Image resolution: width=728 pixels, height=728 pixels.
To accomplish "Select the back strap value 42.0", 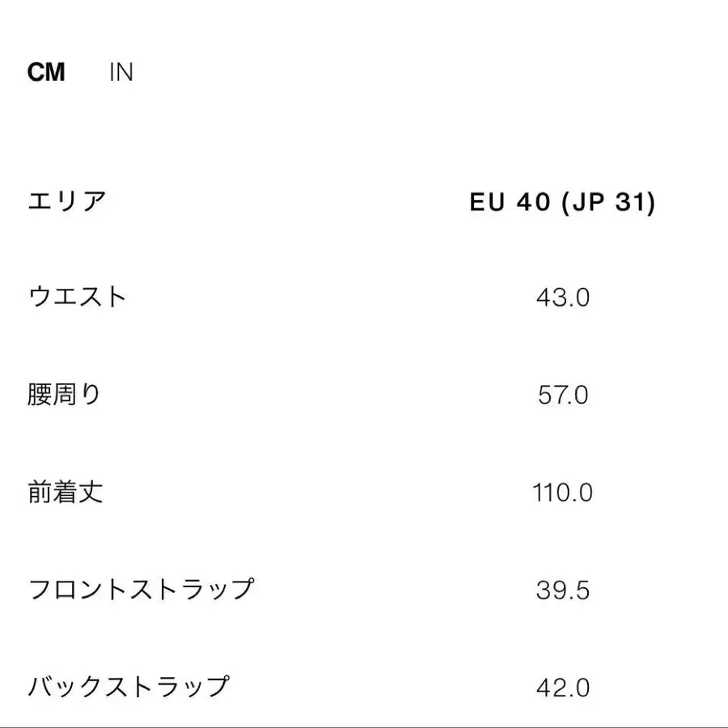I will (564, 687).
